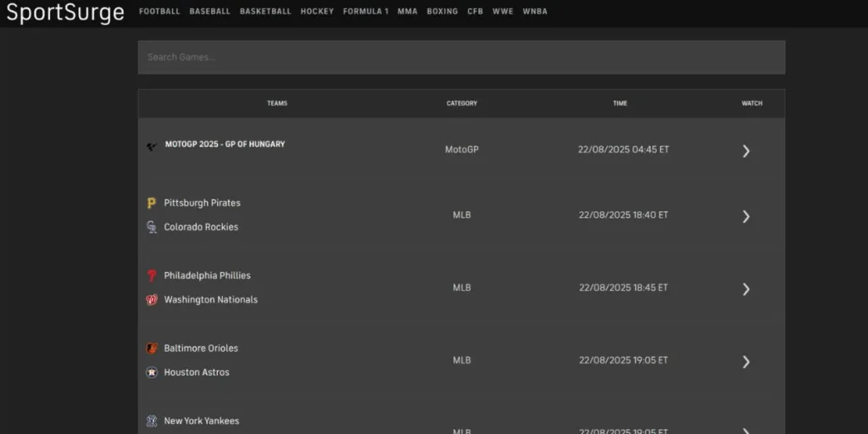Click 19:05 ET time in Orioles vs Astros row
This screenshot has height=434, width=868.
[x=623, y=360]
